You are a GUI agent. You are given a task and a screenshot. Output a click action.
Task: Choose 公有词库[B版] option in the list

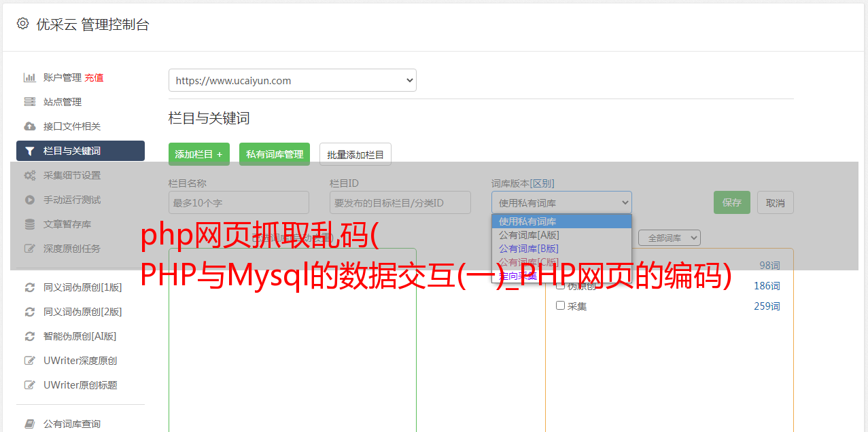coord(561,249)
